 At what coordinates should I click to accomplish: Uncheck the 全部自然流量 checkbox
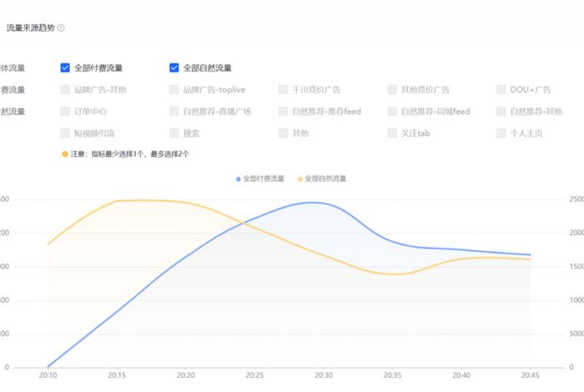point(174,68)
